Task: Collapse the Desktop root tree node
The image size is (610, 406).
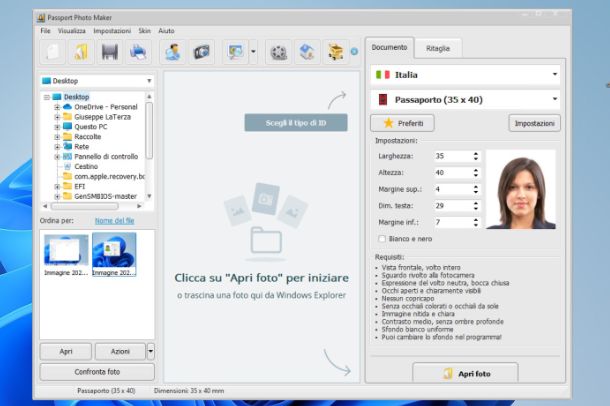Action: pyautogui.click(x=47, y=97)
